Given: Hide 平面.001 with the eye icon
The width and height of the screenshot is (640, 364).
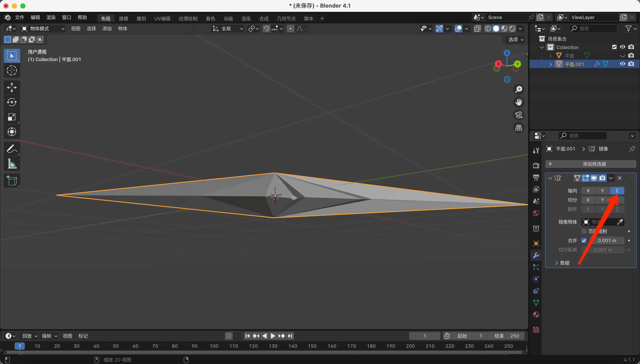Looking at the screenshot, I should click(x=622, y=64).
